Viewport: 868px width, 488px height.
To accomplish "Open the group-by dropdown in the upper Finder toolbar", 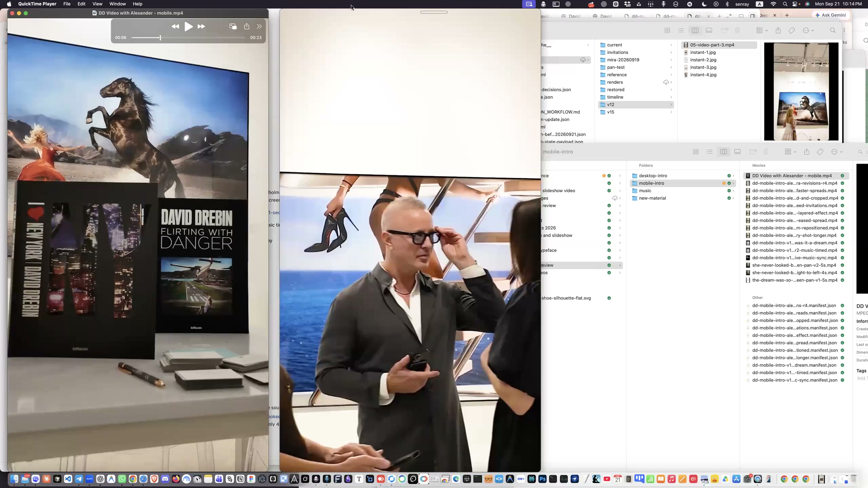I will coord(762,30).
